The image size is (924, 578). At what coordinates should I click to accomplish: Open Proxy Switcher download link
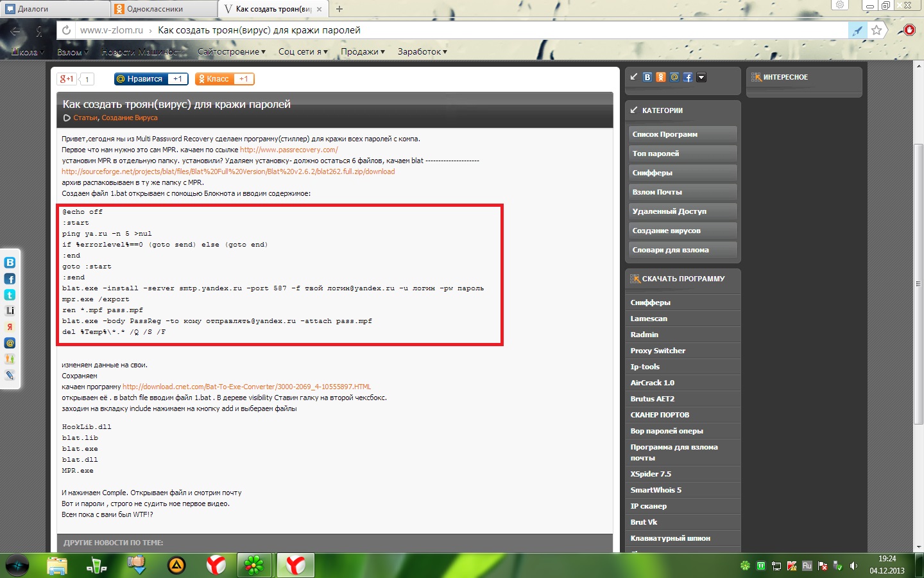pyautogui.click(x=658, y=351)
